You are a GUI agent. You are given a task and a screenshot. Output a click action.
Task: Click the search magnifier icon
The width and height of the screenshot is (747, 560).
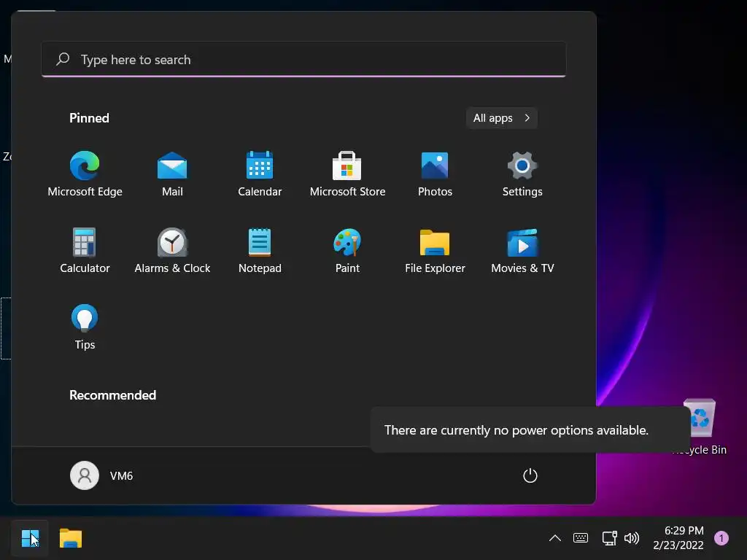(x=63, y=59)
